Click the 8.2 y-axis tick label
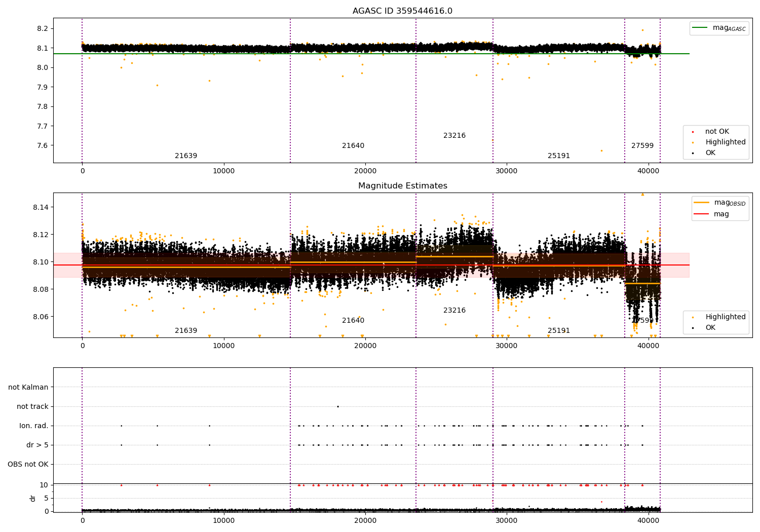The width and height of the screenshot is (760, 532). click(43, 29)
